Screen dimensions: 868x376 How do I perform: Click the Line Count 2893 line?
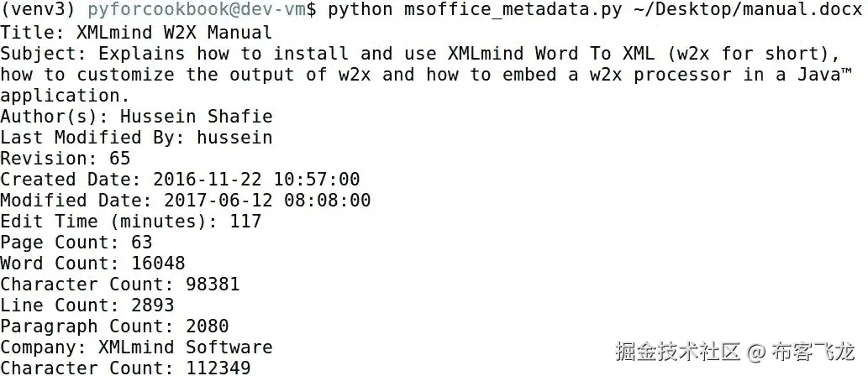87,305
